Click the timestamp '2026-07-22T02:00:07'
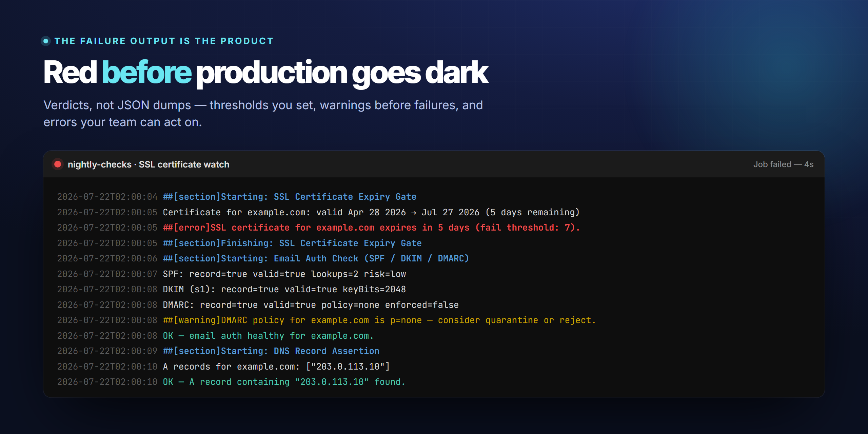The image size is (868, 434). coord(107,274)
